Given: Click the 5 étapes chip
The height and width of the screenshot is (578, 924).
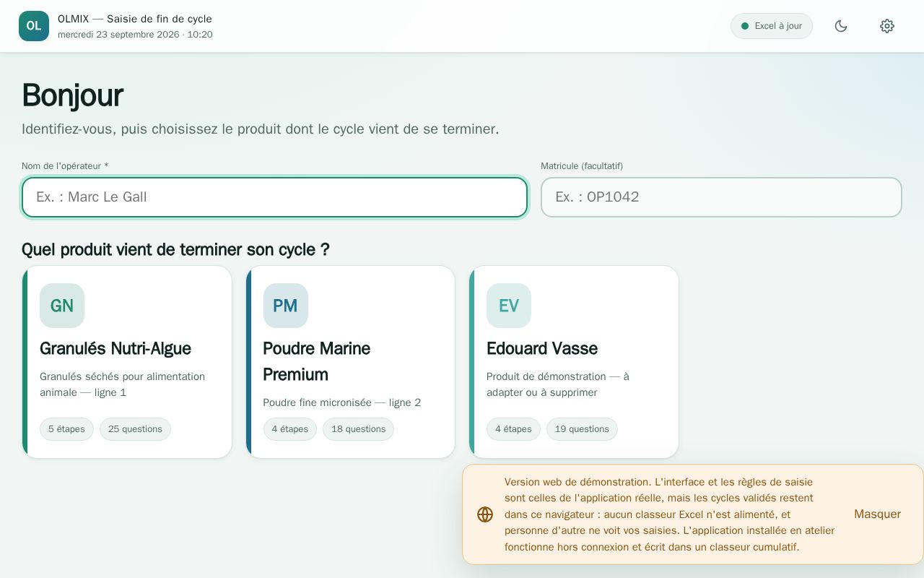Looking at the screenshot, I should pos(66,429).
